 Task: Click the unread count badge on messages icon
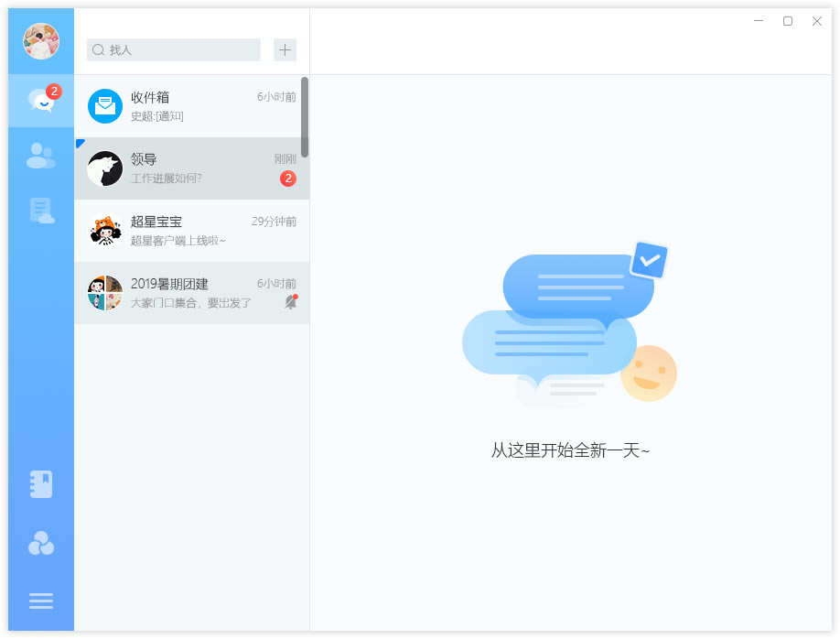[x=54, y=92]
